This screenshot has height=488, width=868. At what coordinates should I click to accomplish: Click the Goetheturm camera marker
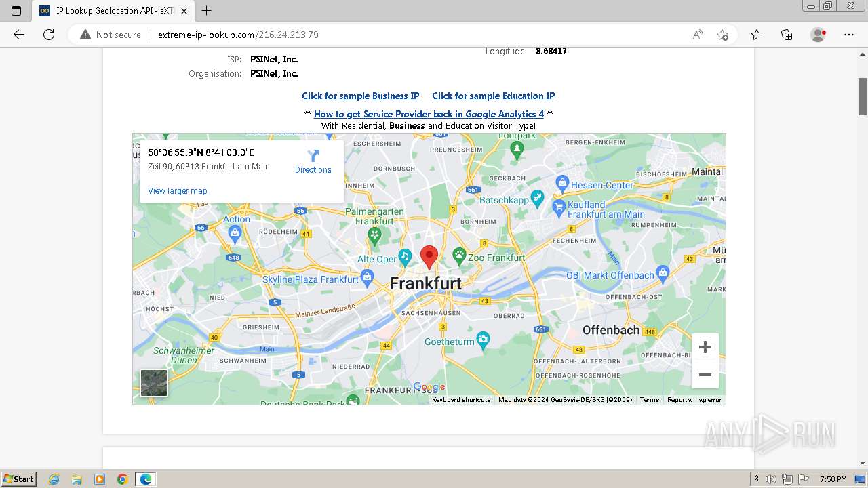(x=483, y=339)
